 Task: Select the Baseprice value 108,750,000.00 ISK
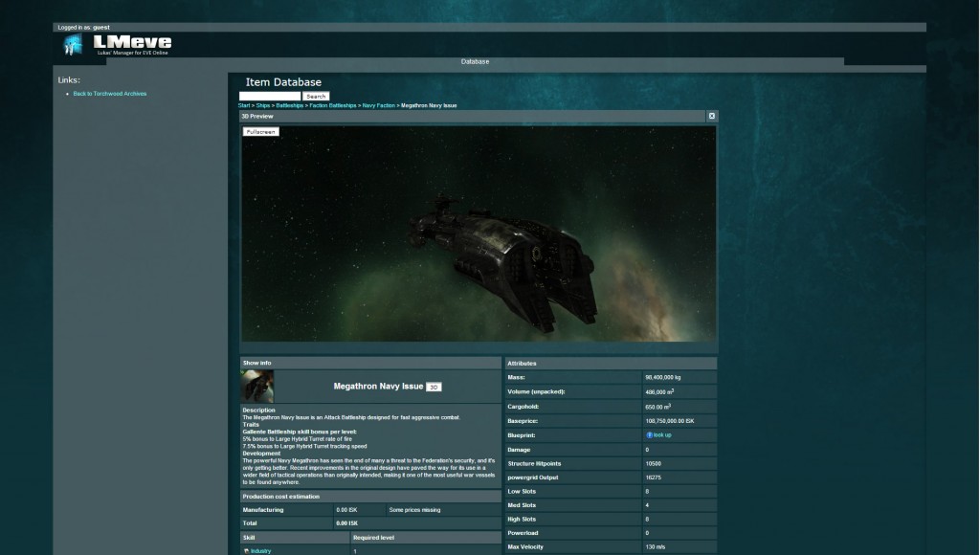click(x=670, y=421)
